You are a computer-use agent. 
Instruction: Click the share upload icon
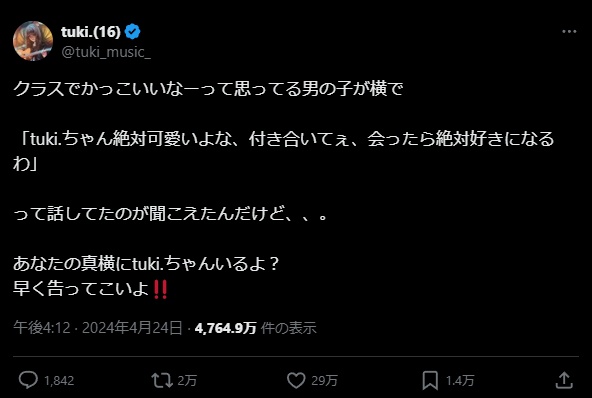pyautogui.click(x=564, y=380)
